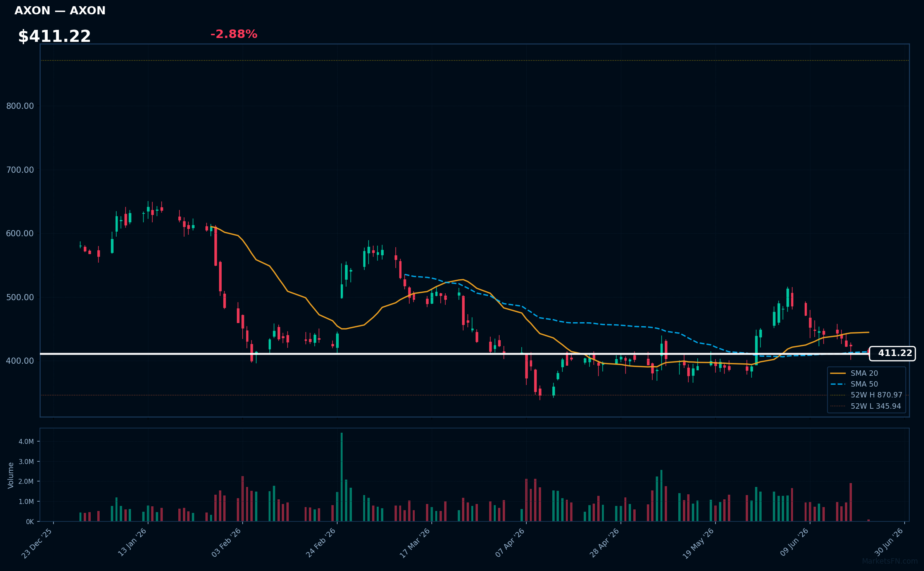
Task: Click the orange SMA 20 line sample in legend
Action: 838,373
